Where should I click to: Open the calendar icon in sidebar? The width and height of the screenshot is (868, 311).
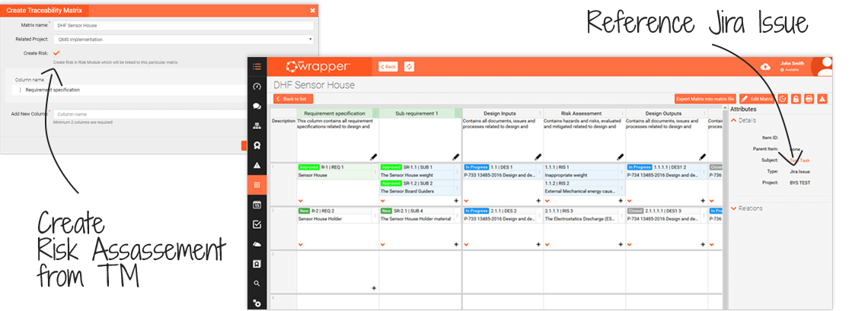(257, 205)
